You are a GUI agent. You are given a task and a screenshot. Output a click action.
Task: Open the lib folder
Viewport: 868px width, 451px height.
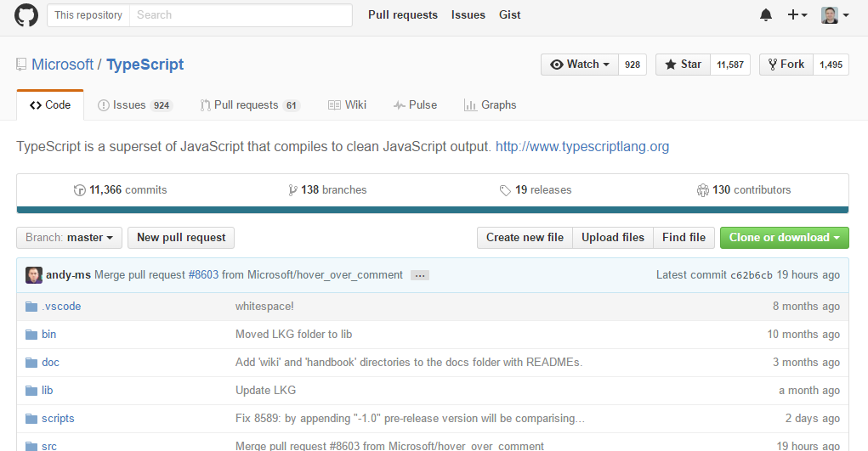(x=47, y=391)
